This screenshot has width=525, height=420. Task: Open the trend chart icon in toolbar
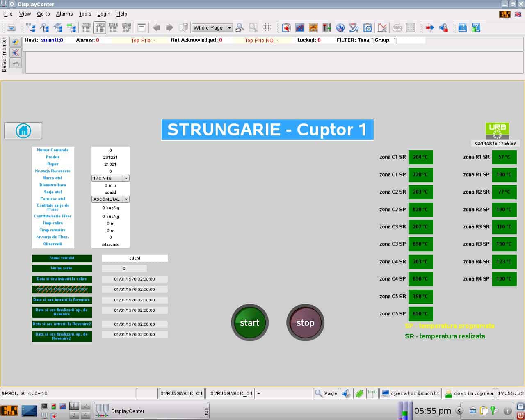(300, 27)
